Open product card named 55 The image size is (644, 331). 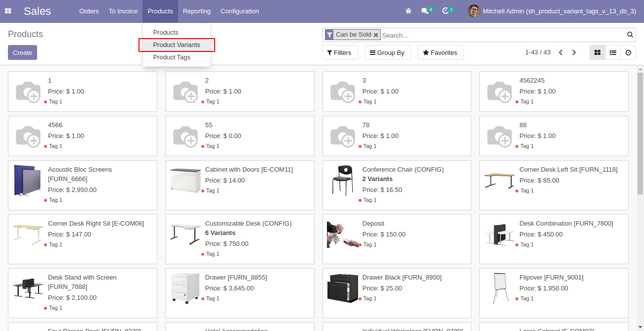point(240,136)
